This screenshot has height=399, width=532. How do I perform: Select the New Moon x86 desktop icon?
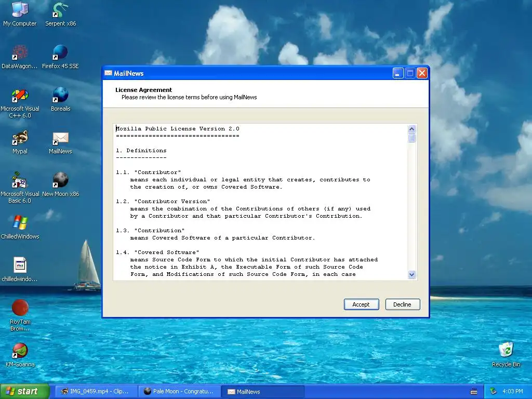(x=60, y=185)
